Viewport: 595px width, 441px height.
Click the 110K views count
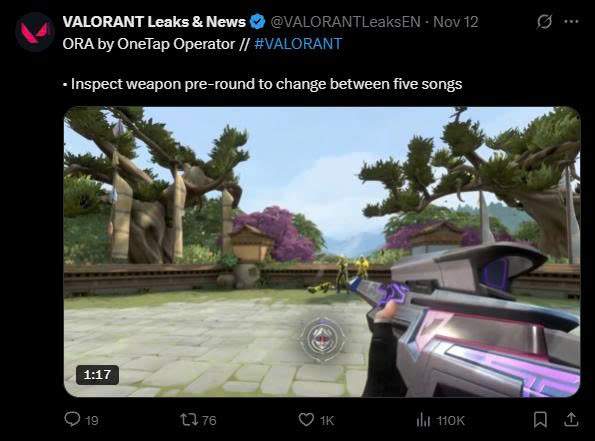(450, 421)
